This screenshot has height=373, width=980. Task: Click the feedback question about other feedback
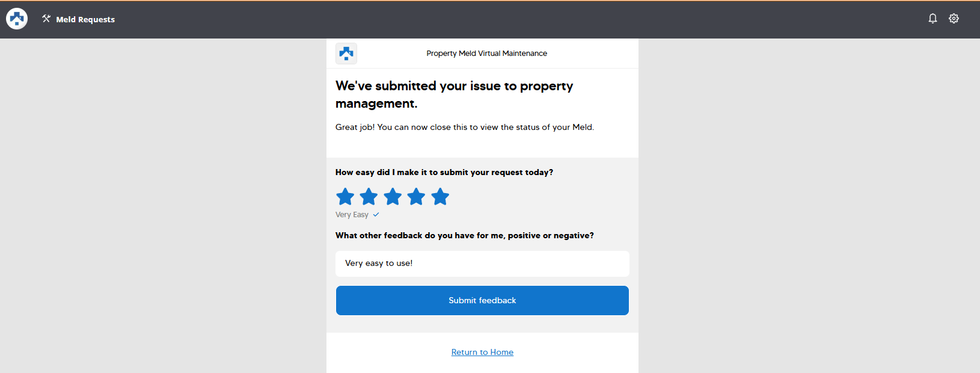pyautogui.click(x=465, y=235)
